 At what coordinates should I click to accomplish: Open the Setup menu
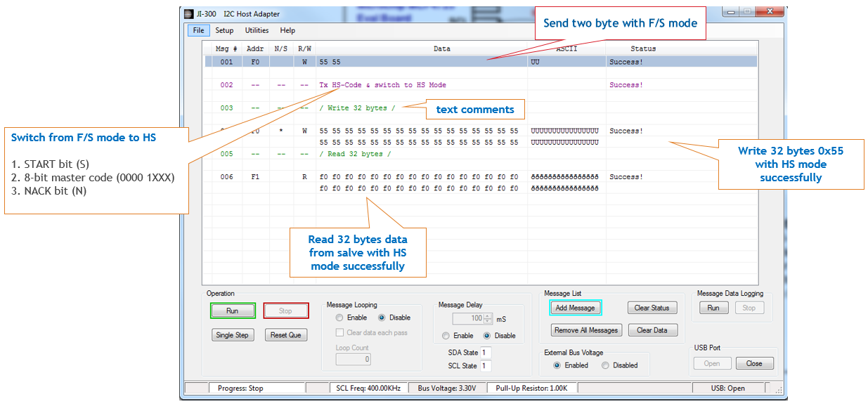224,30
